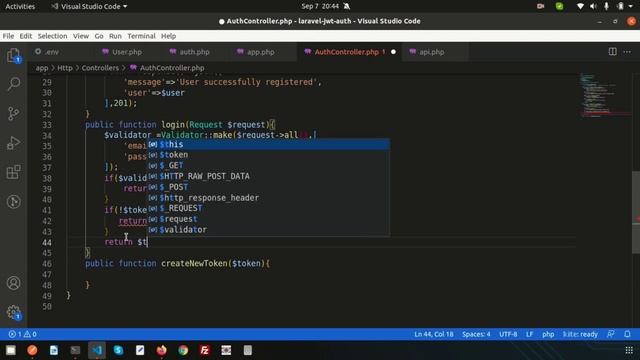
Task: Open the Postman taskbar icon
Action: (x=32, y=350)
